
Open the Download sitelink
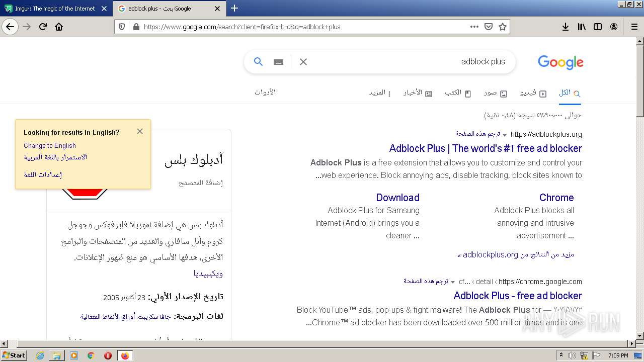coord(397,198)
